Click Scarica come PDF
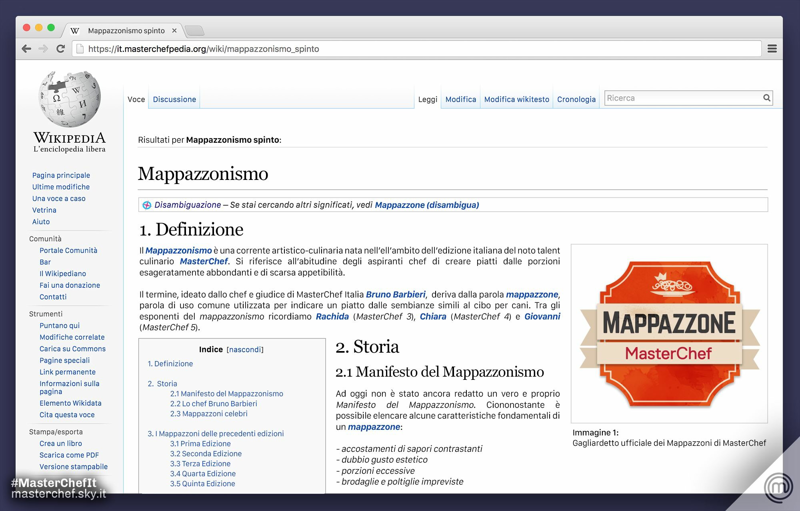 (x=69, y=455)
